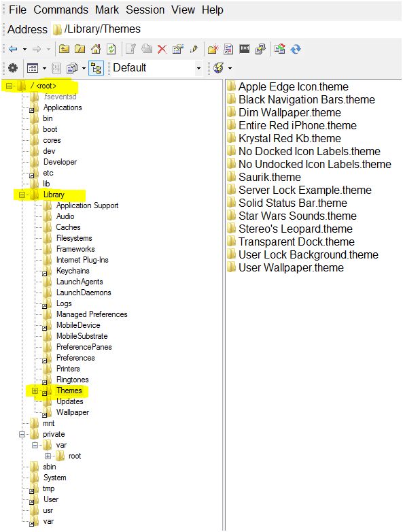
Task: Select User Lock Background.theme folder
Action: [x=309, y=254]
